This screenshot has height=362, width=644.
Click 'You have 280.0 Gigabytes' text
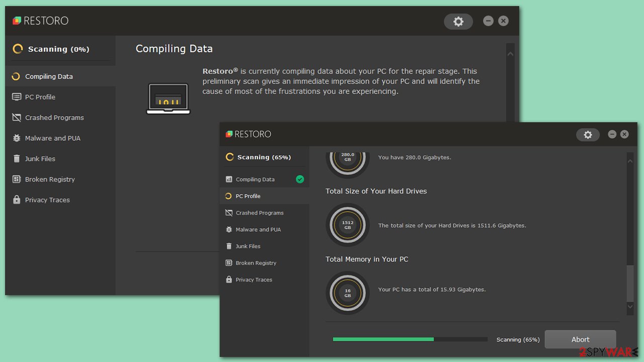click(415, 157)
